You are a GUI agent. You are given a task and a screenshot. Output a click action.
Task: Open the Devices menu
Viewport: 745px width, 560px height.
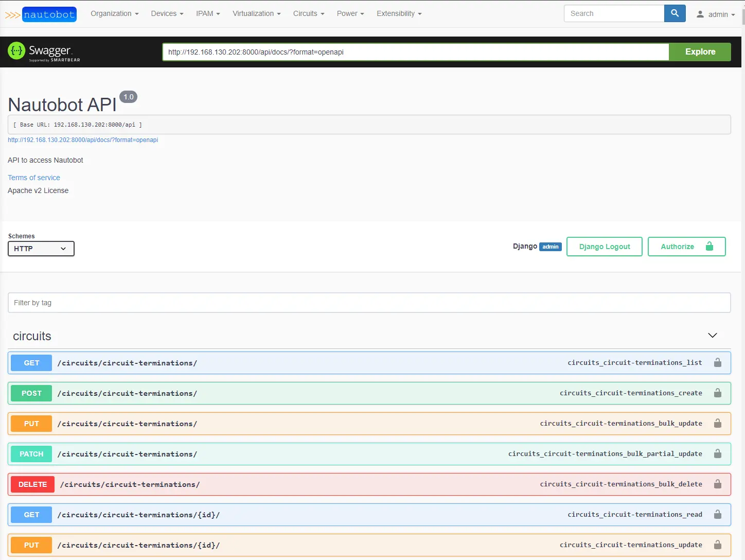coord(167,14)
